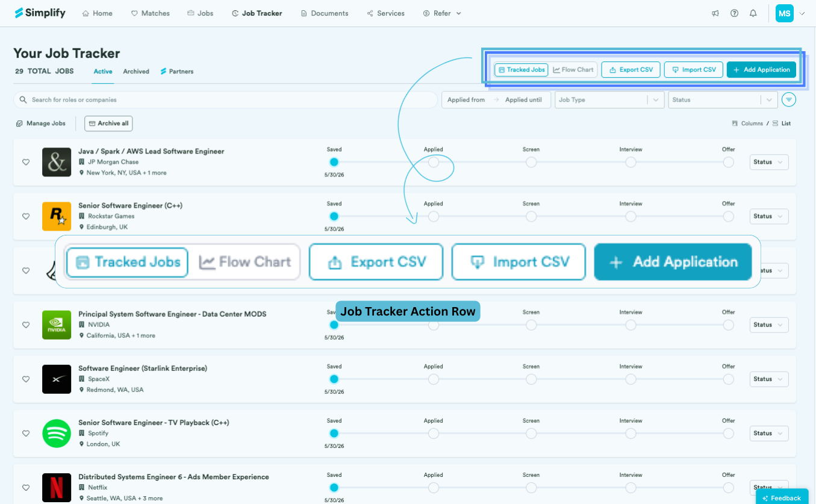
Task: Switch to Tracked Jobs view
Action: 522,70
